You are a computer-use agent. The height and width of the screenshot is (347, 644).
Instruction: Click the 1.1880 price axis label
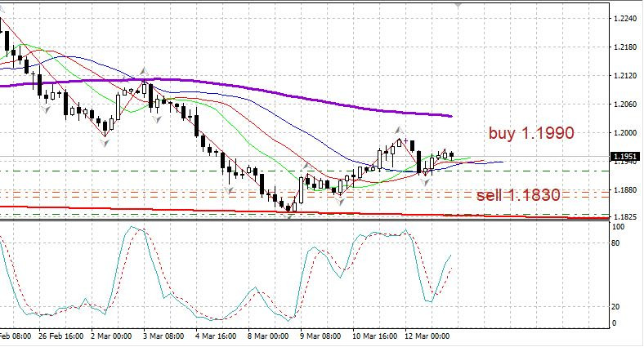[x=625, y=190]
